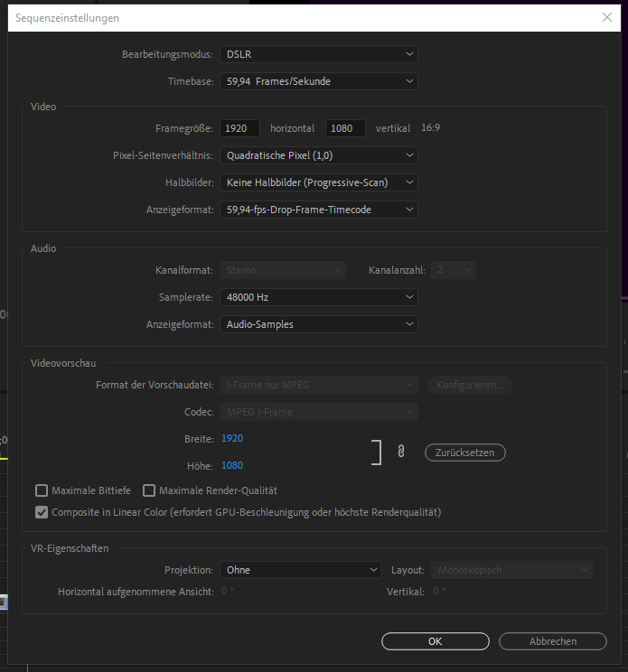The height and width of the screenshot is (672, 628).
Task: Click the horizontal frame size field 1920
Action: (x=239, y=128)
